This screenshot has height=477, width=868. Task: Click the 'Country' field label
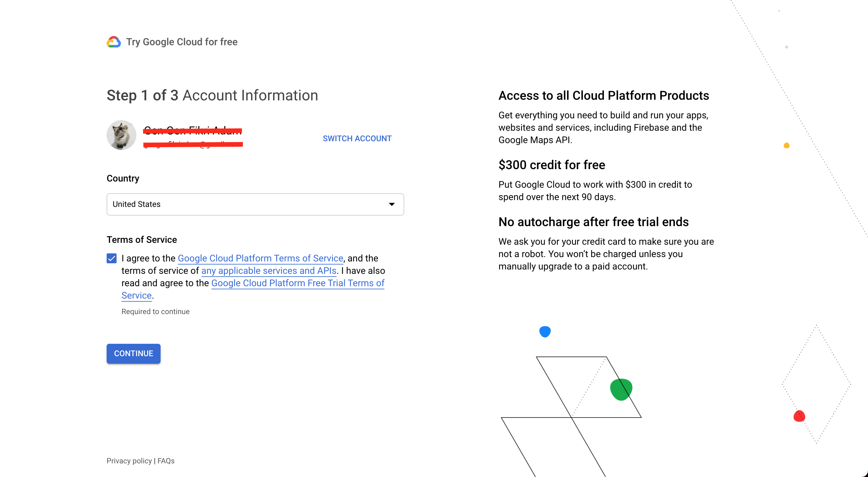(123, 178)
